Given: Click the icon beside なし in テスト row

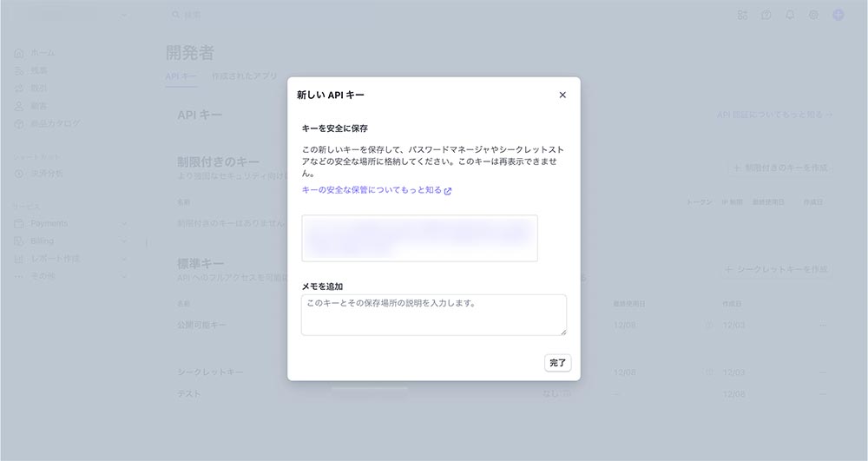Looking at the screenshot, I should [x=567, y=393].
